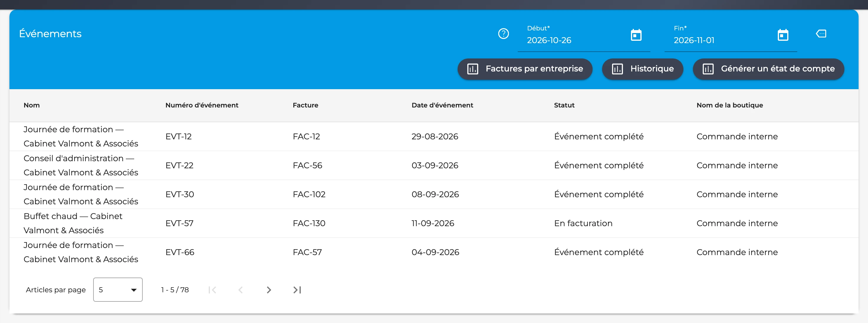Viewport: 868px width, 323px height.
Task: Open the Début date calendar picker
Action: click(636, 35)
